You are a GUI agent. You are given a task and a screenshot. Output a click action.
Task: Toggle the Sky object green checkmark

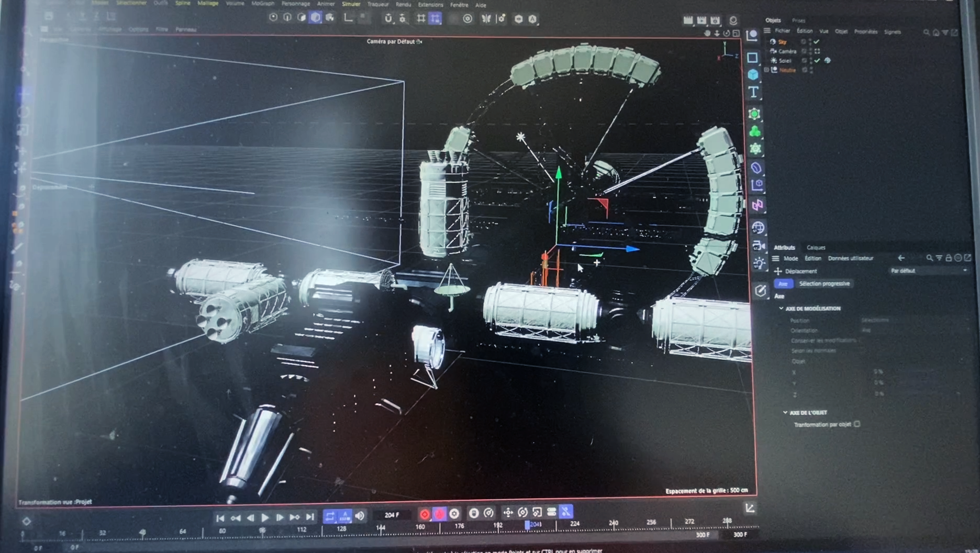[x=816, y=42]
